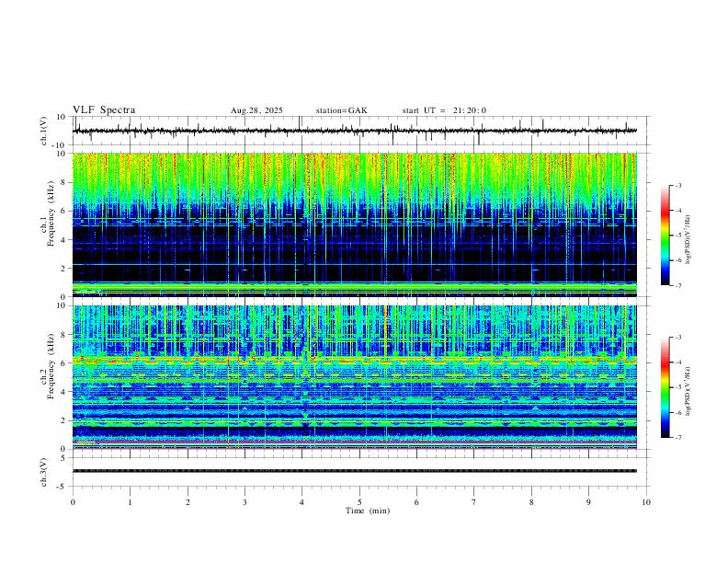This screenshot has height=563, width=728.
Task: Click the lower colorbar 'log(PSD)' label
Action: (x=688, y=391)
